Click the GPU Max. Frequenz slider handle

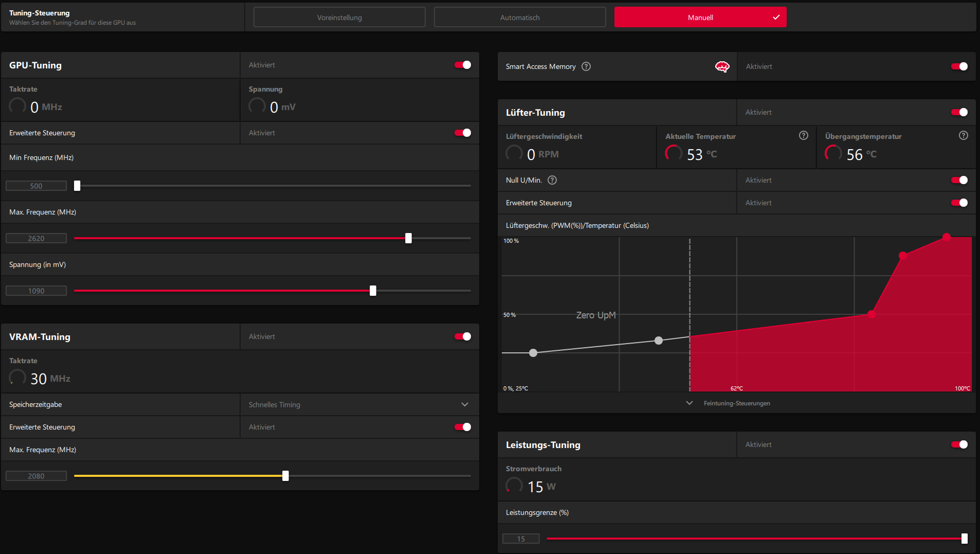tap(408, 238)
